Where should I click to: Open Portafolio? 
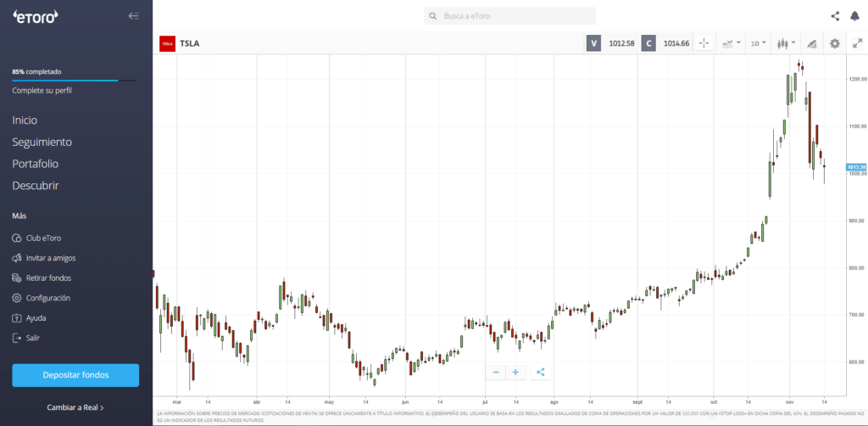tap(36, 164)
